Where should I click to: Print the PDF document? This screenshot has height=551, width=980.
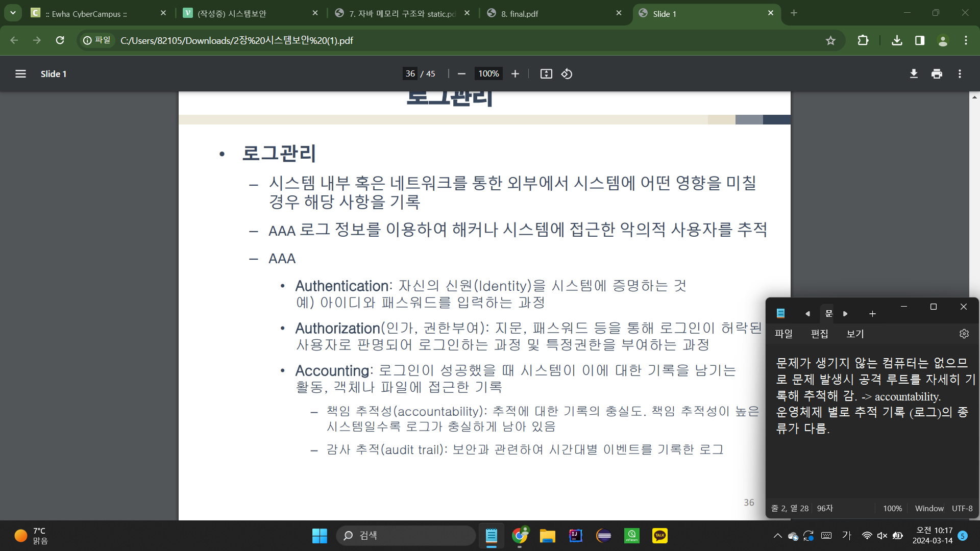tap(937, 74)
